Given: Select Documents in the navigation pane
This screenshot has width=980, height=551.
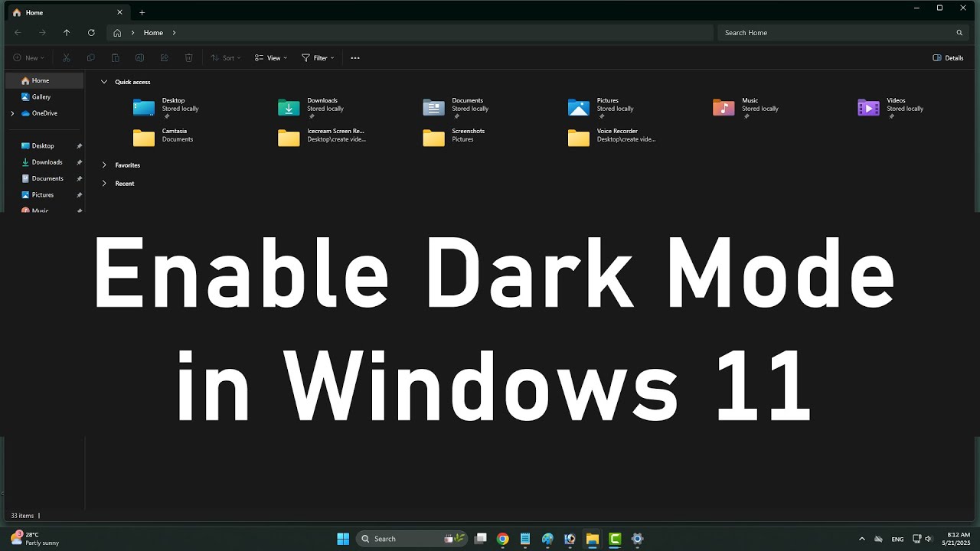Looking at the screenshot, I should (44, 178).
